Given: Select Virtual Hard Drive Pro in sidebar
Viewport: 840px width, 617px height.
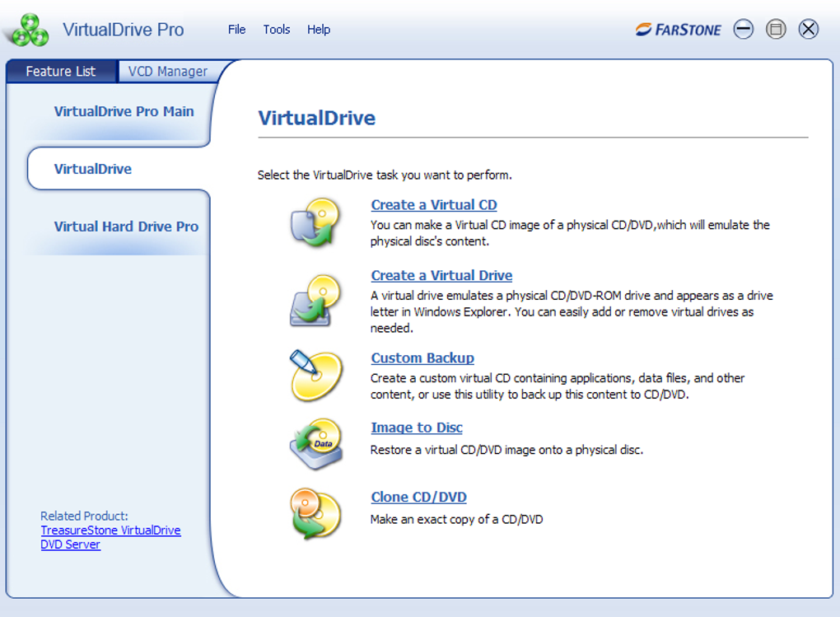Looking at the screenshot, I should pyautogui.click(x=126, y=227).
